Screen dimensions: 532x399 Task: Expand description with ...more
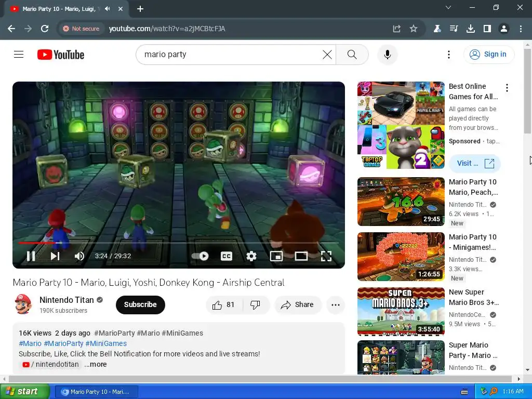[x=96, y=364]
